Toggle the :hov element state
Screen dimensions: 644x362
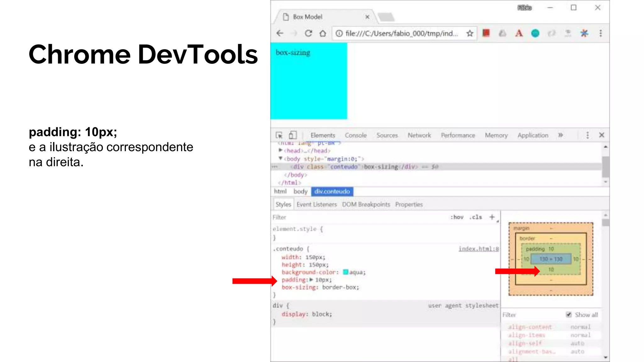click(457, 217)
